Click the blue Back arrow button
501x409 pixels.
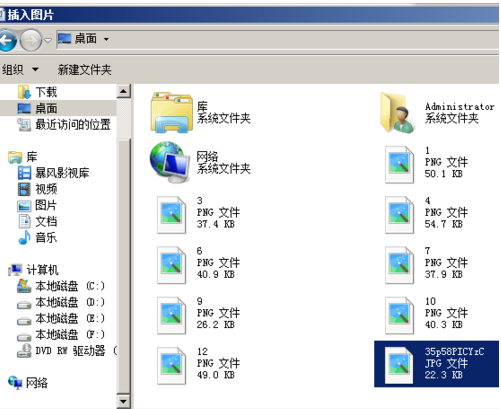click(x=7, y=40)
